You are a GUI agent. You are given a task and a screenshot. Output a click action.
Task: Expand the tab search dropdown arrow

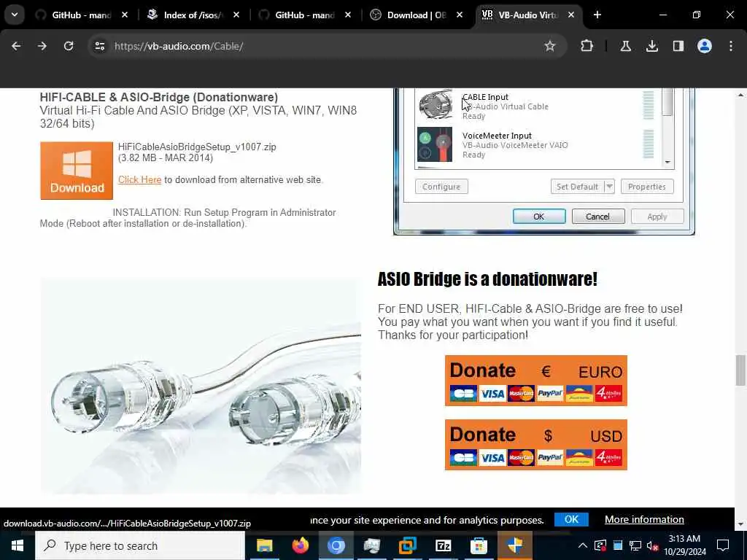pyautogui.click(x=15, y=15)
